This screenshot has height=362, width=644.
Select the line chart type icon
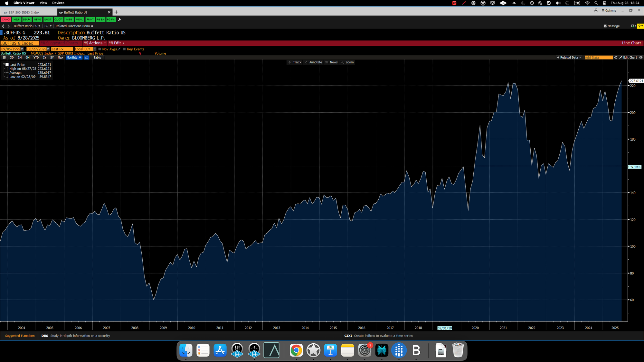[86, 58]
